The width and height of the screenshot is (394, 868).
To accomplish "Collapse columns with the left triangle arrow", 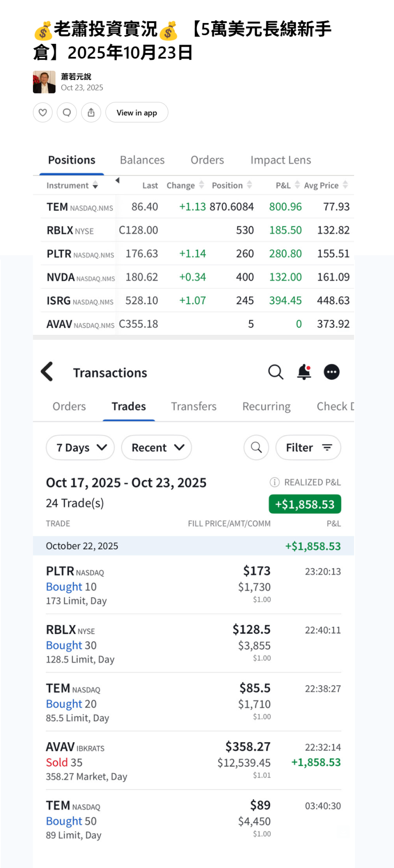I will [x=117, y=180].
